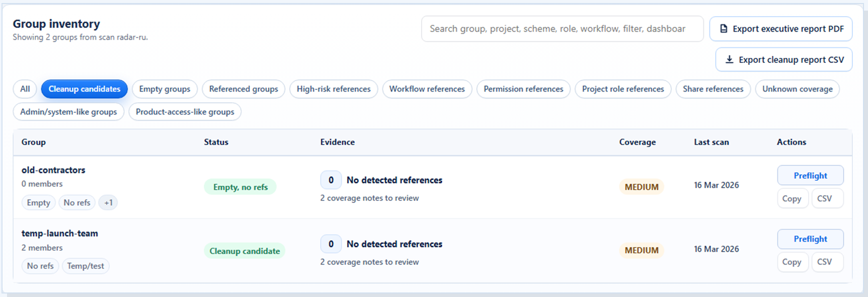Click the 0 reference count for temp-launch-team
868x297 pixels.
coord(331,244)
